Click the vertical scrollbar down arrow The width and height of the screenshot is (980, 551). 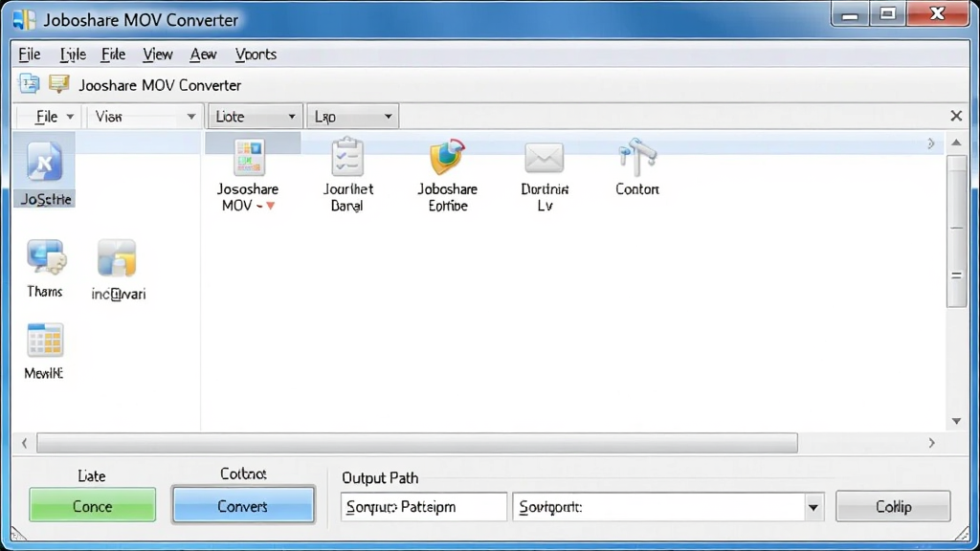point(956,421)
